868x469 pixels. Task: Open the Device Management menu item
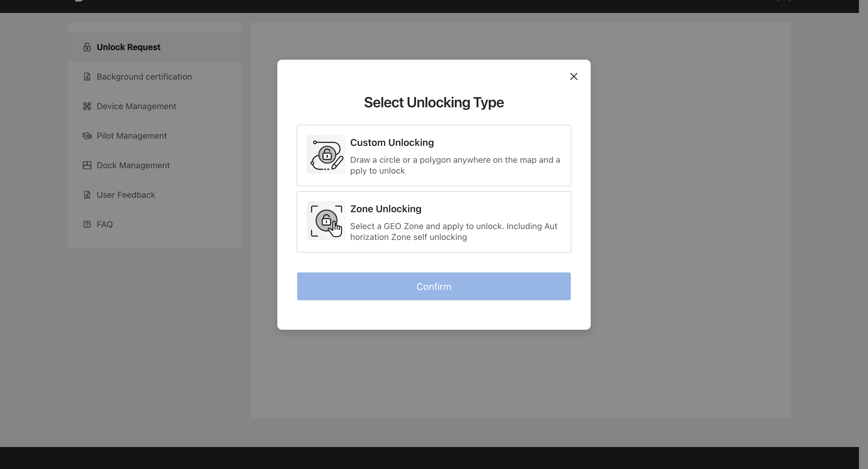136,106
